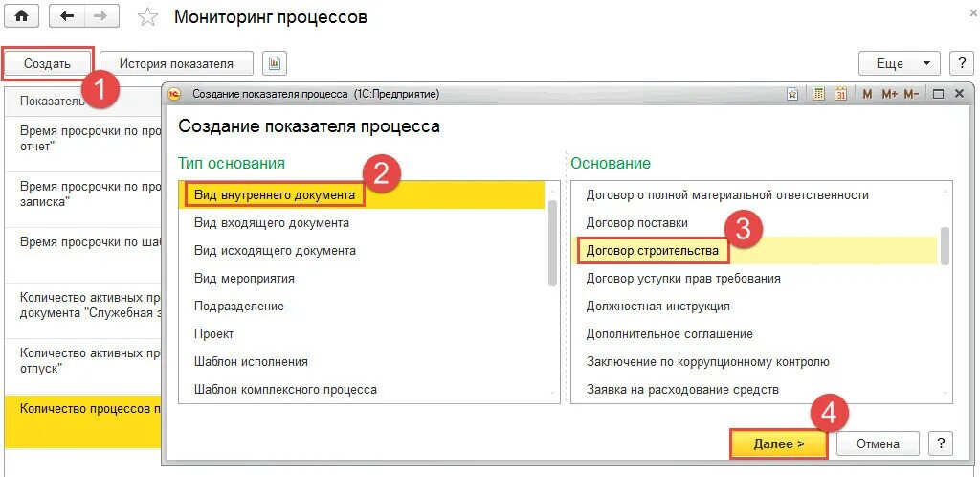Select Вид входящего документа type
Screen dimensions: 980x477
(362, 222)
